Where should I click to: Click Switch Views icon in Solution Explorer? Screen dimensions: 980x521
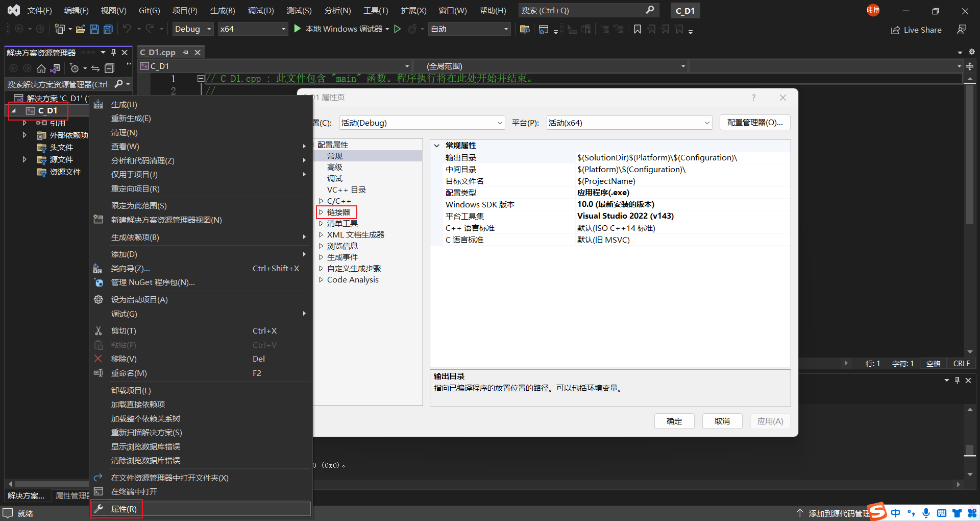pyautogui.click(x=55, y=68)
